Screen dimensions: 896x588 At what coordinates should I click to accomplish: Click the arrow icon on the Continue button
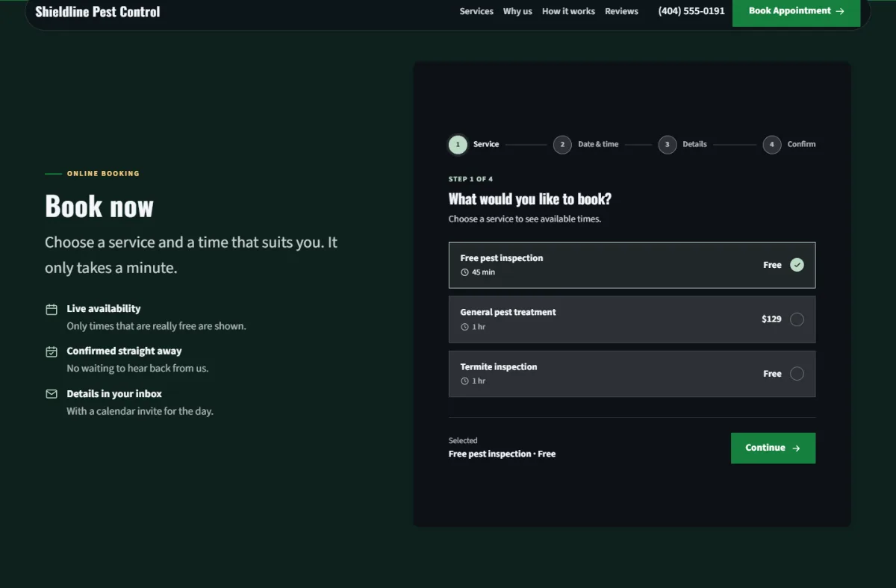pos(796,448)
